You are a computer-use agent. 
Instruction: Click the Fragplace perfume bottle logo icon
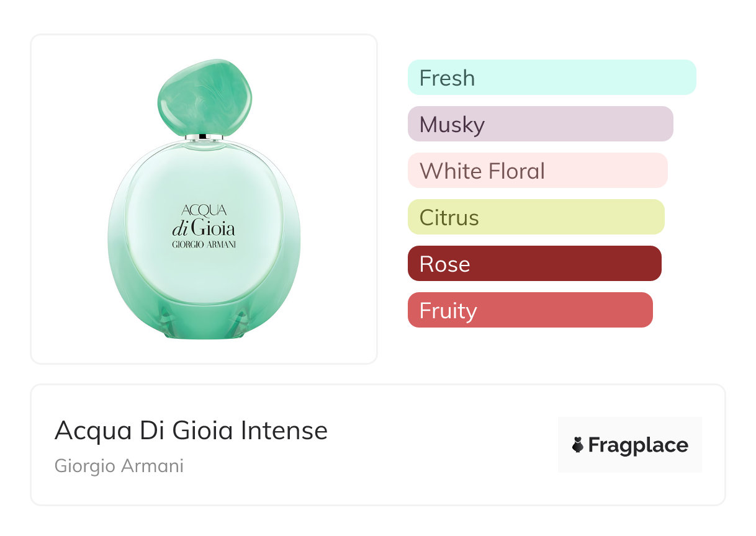coord(578,445)
